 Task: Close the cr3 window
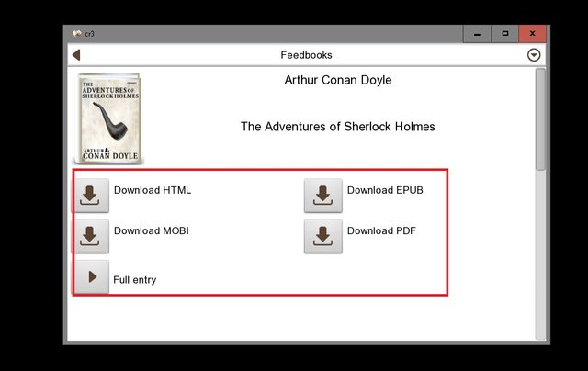[533, 34]
